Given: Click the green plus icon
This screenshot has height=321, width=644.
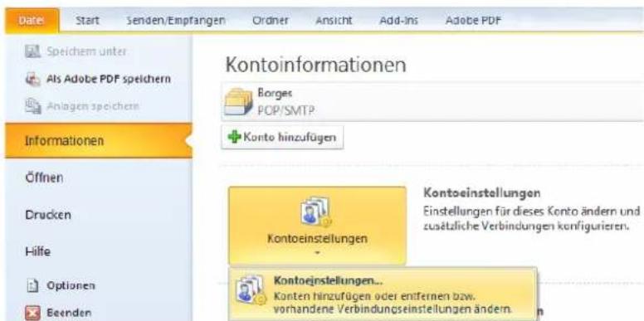Looking at the screenshot, I should point(235,137).
